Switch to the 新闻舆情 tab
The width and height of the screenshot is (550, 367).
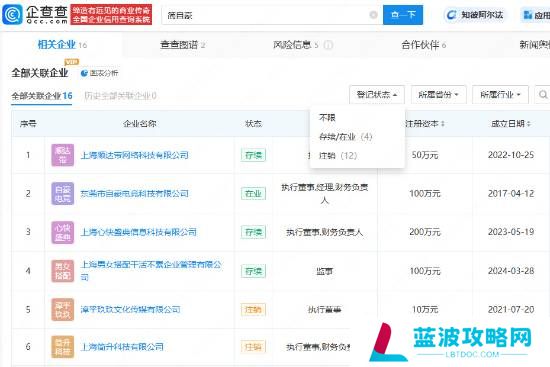click(x=535, y=45)
